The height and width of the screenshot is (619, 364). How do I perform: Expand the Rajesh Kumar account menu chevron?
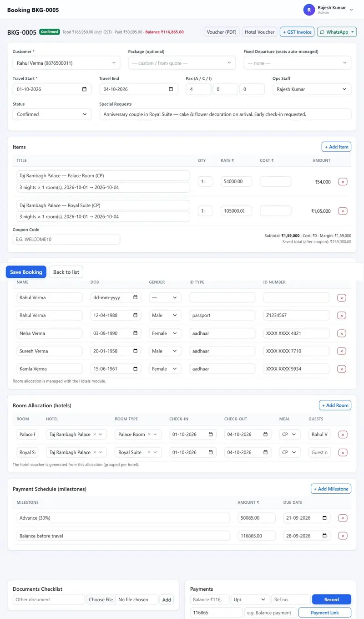(x=351, y=10)
